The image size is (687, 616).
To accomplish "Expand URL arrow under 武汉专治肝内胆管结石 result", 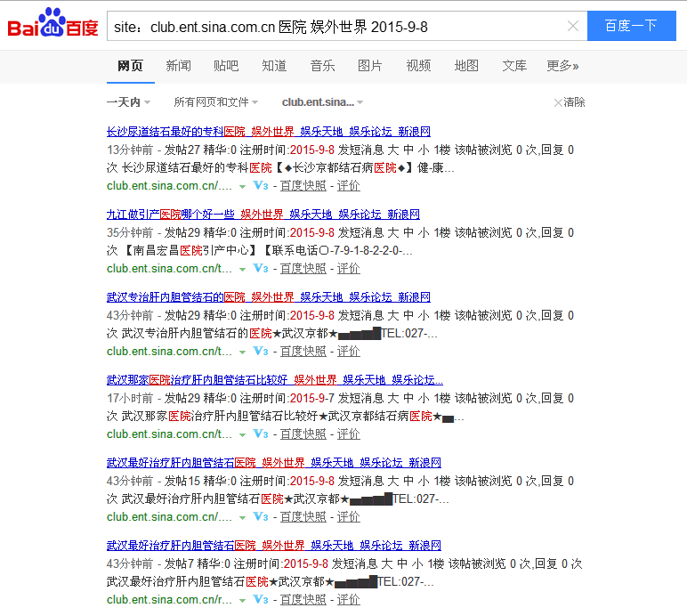I will click(242, 353).
